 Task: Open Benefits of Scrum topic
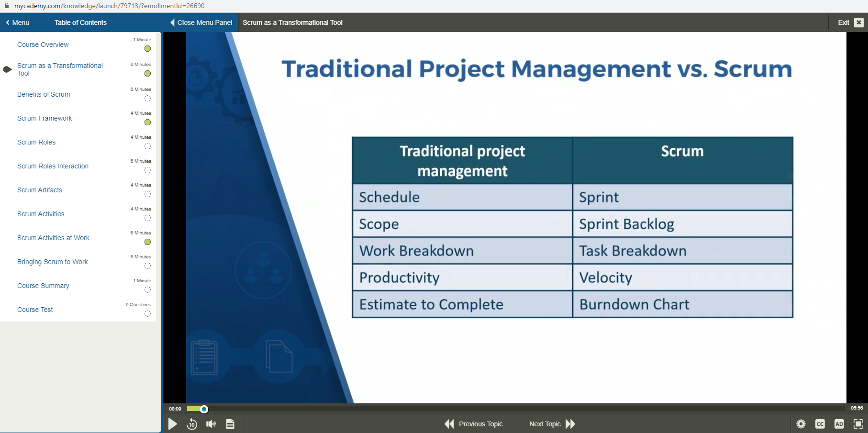tap(44, 94)
